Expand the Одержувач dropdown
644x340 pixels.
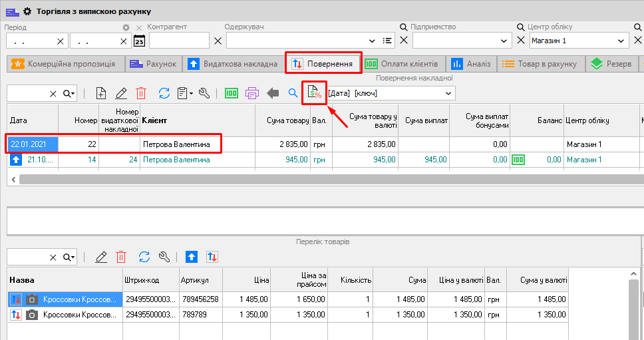point(372,41)
